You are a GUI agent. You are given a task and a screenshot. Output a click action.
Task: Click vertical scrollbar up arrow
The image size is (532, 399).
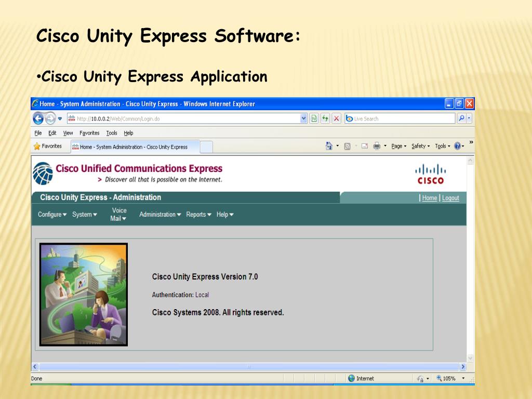pos(470,161)
